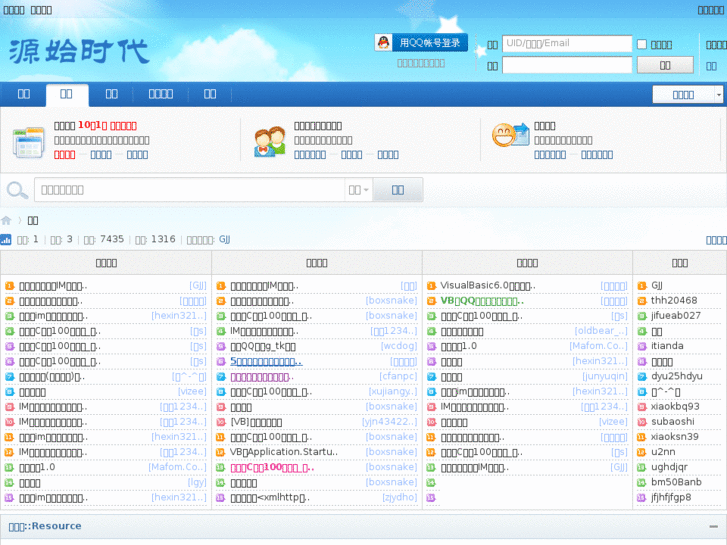This screenshot has width=727, height=545.
Task: Open user bm50Banb profile link
Action: tap(676, 482)
